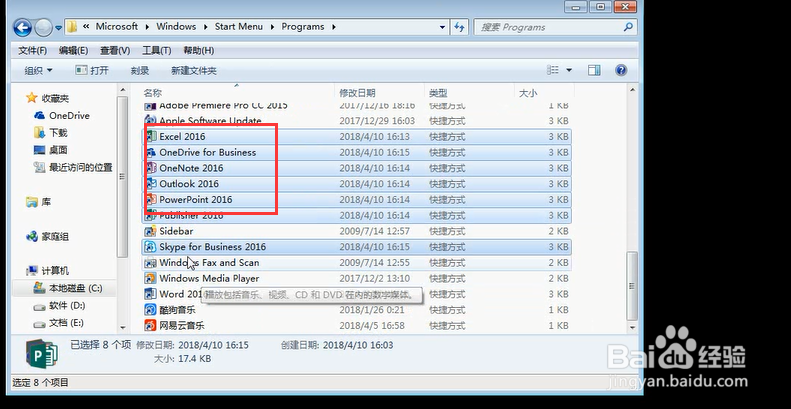Click the search magnifier icon
This screenshot has height=409, width=791.
pyautogui.click(x=628, y=27)
